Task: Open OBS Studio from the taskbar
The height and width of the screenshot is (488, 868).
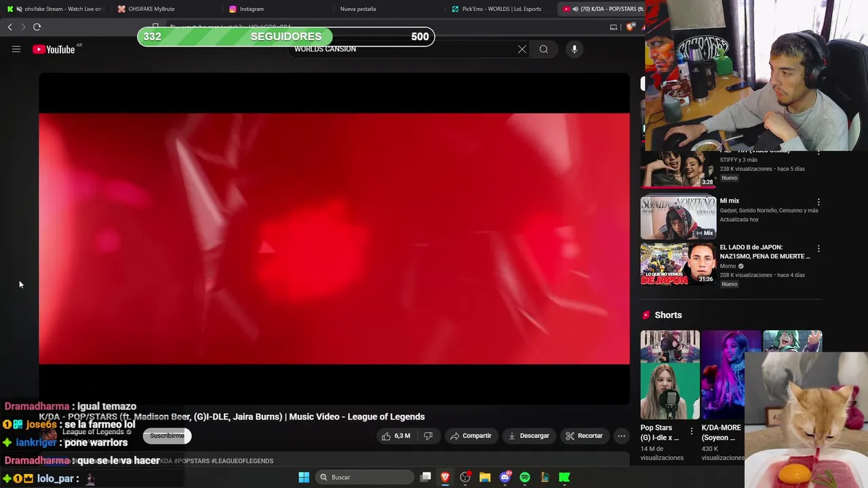Action: point(465,477)
